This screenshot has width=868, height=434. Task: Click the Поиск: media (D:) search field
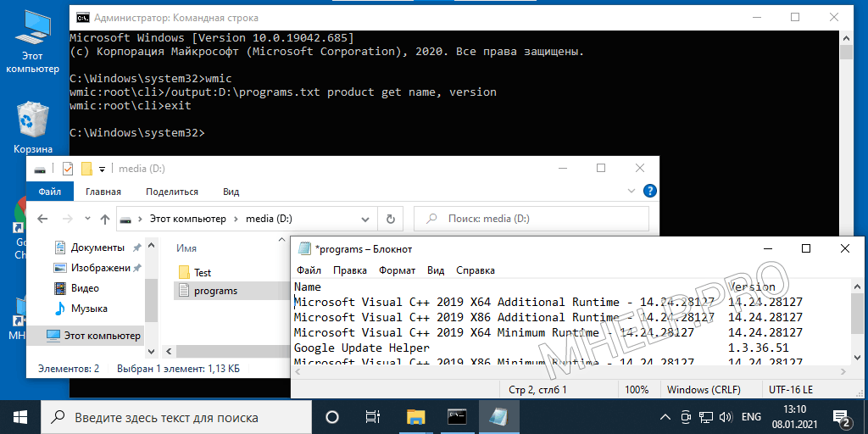[x=531, y=219]
